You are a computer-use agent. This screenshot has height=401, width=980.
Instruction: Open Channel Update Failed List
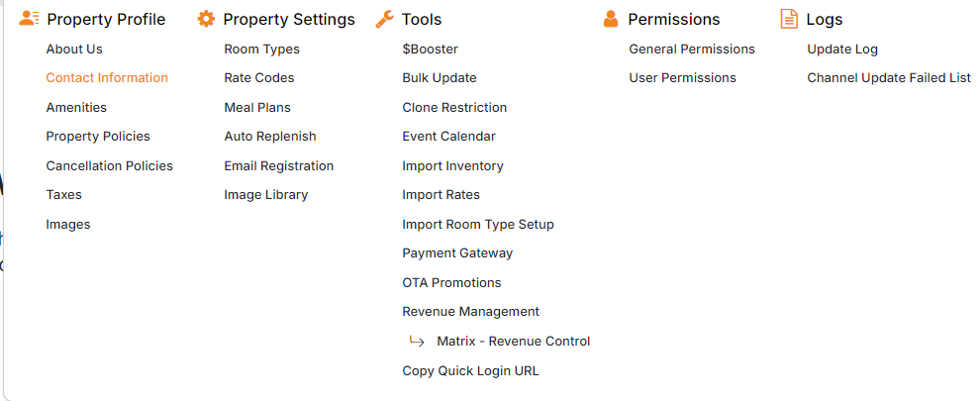pos(888,78)
